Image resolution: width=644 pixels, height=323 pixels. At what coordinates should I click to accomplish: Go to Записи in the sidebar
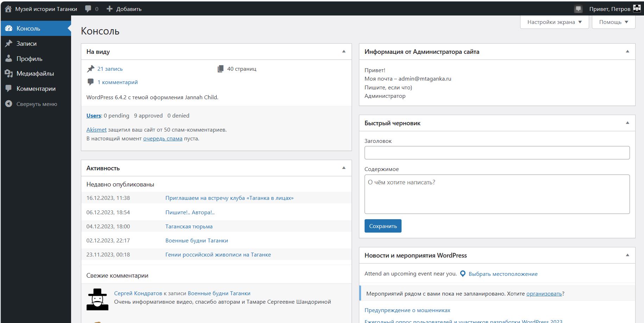click(36, 44)
